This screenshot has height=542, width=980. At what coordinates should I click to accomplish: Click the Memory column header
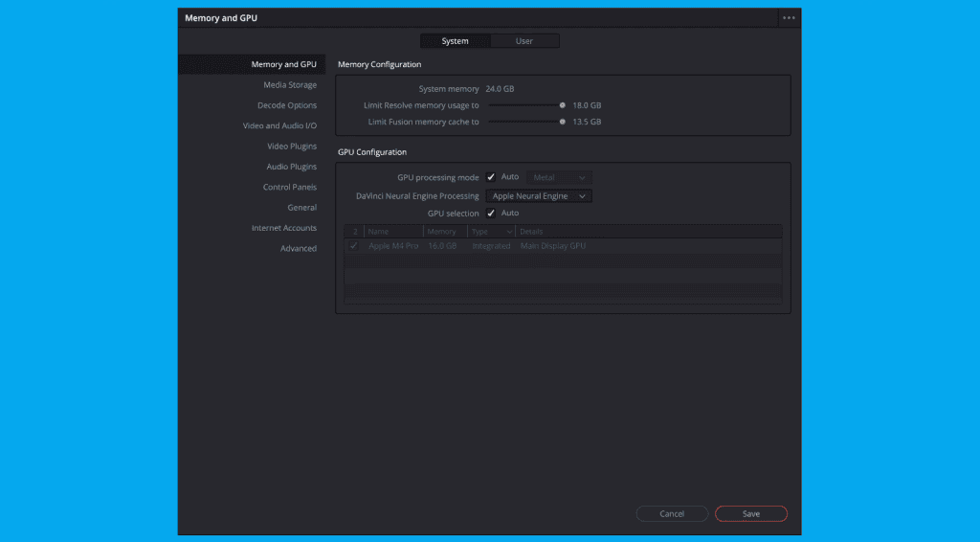pos(444,232)
